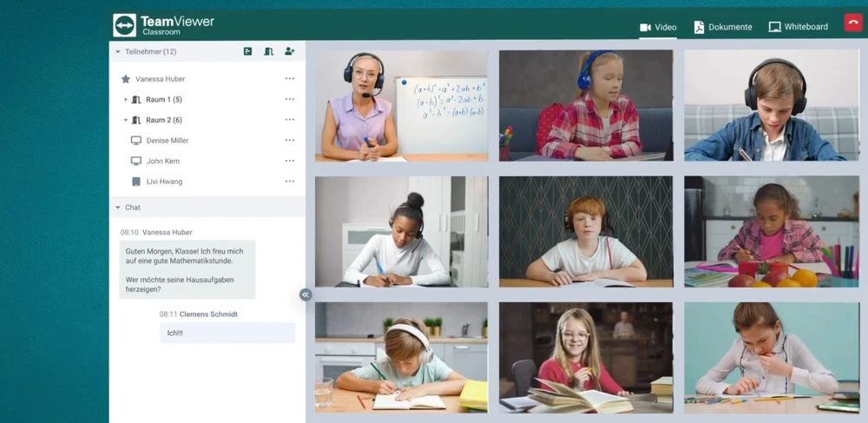The height and width of the screenshot is (423, 868).
Task: Select video of girl with blue headphones
Action: coord(586,105)
